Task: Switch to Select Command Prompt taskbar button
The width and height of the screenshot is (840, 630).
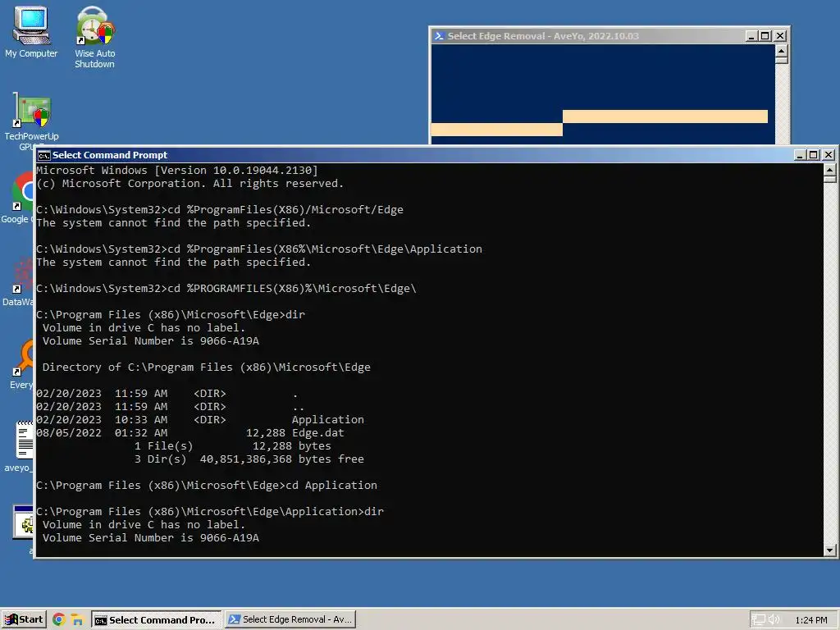Action: coord(156,620)
